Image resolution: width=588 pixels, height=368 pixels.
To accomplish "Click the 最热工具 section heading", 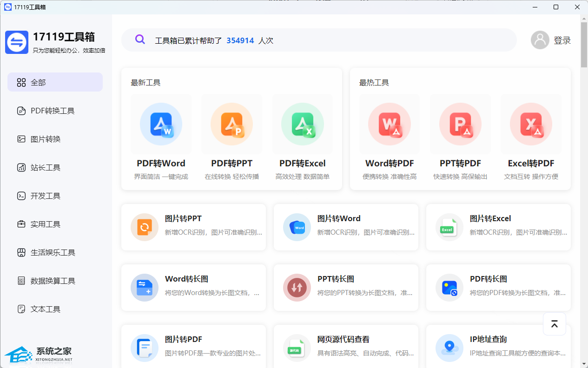I will (374, 83).
